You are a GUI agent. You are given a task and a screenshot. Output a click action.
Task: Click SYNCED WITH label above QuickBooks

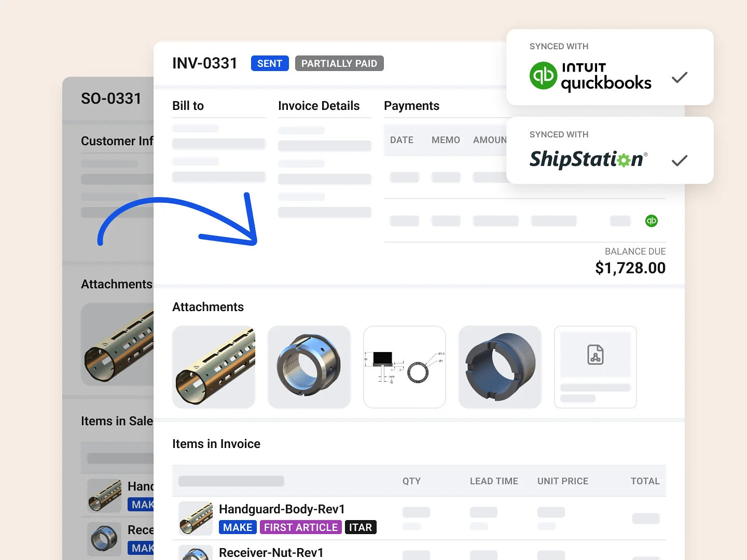click(x=559, y=47)
